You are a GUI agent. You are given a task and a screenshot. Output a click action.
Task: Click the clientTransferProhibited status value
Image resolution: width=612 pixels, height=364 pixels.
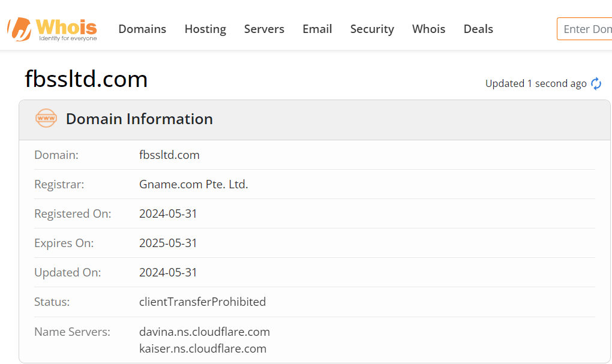(x=203, y=302)
